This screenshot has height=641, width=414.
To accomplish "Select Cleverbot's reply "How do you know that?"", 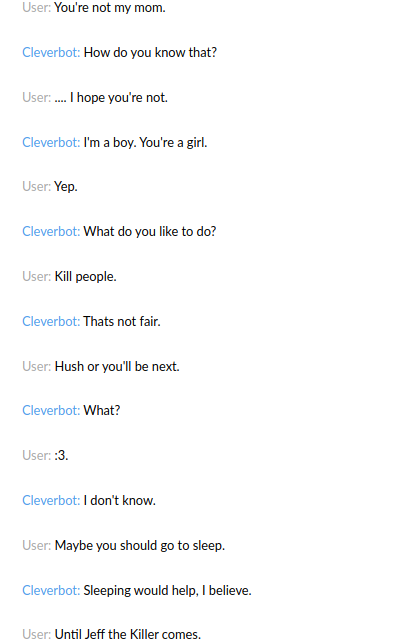I will (150, 53).
